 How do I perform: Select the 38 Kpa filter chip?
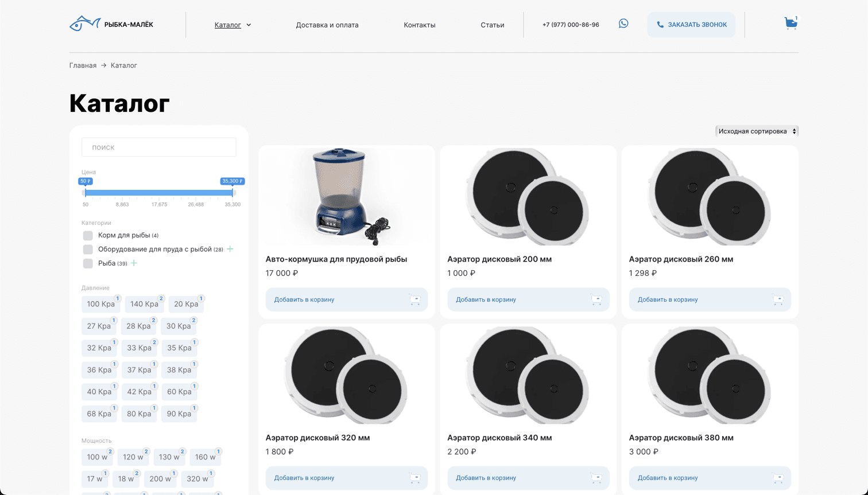coord(179,370)
